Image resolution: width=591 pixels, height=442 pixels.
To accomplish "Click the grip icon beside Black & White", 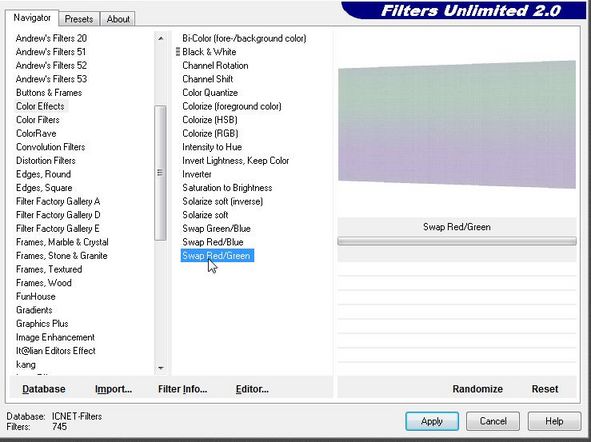I will click(178, 52).
